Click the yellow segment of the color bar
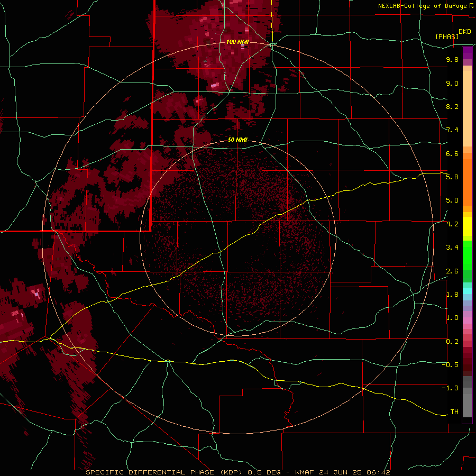 click(x=467, y=226)
